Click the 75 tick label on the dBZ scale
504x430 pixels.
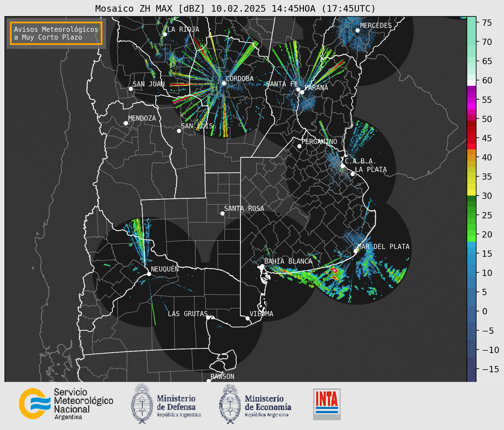tap(487, 23)
